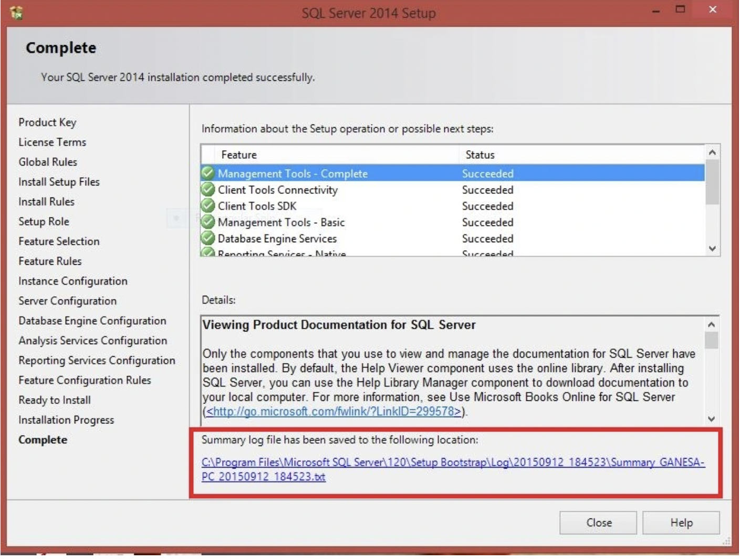Maximize the SQL Server 2014 Setup window

pyautogui.click(x=680, y=9)
